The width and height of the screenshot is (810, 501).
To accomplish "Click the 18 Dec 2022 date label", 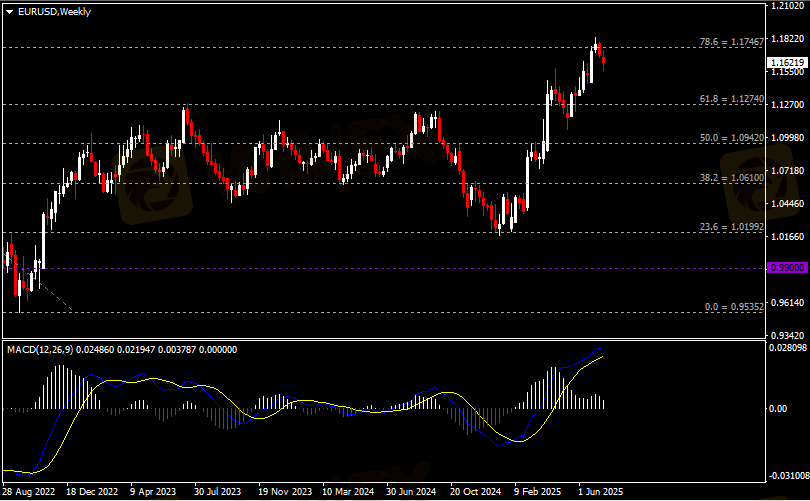I will click(92, 492).
